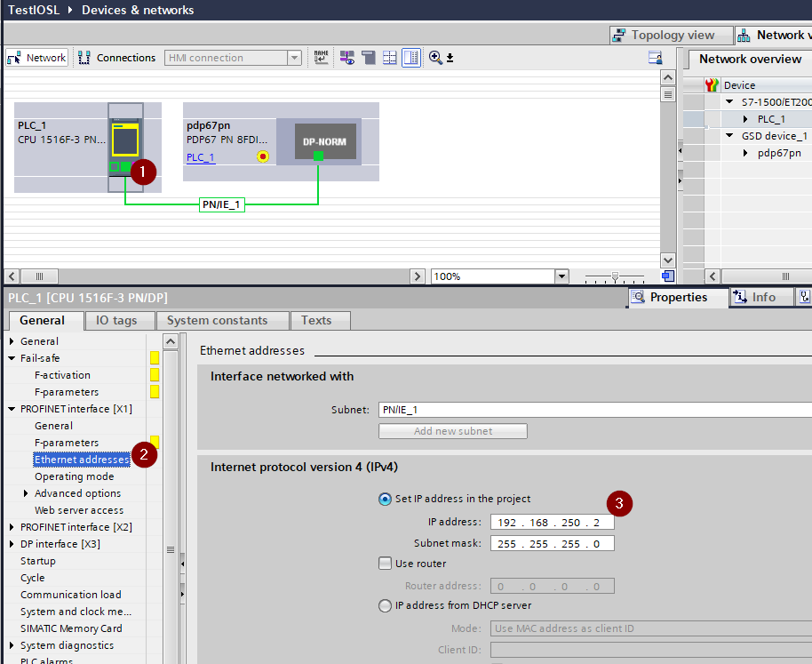Expand the PROFINET interface [X2] node

click(12, 527)
